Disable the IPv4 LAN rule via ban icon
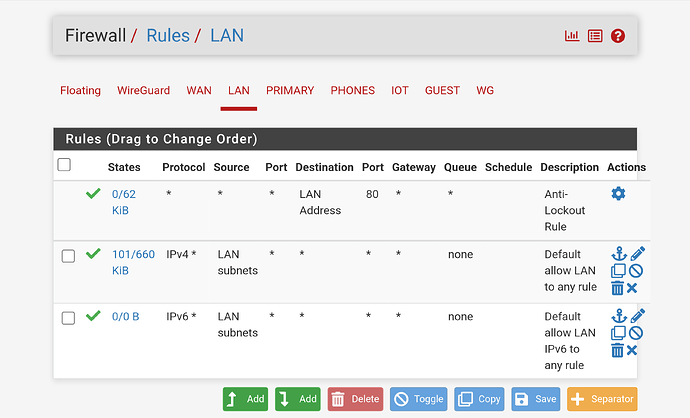The image size is (690, 418). [636, 271]
